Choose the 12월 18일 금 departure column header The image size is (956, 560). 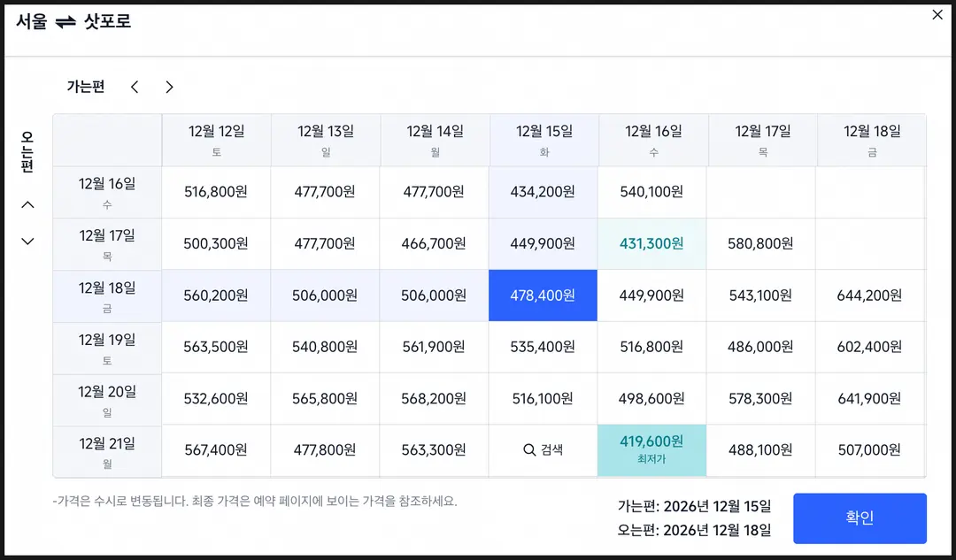pos(872,140)
